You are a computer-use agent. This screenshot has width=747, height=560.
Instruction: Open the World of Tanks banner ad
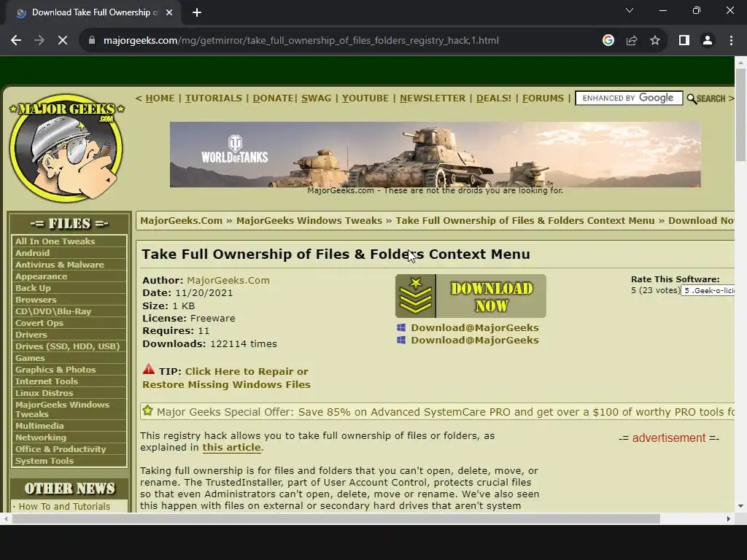click(435, 155)
